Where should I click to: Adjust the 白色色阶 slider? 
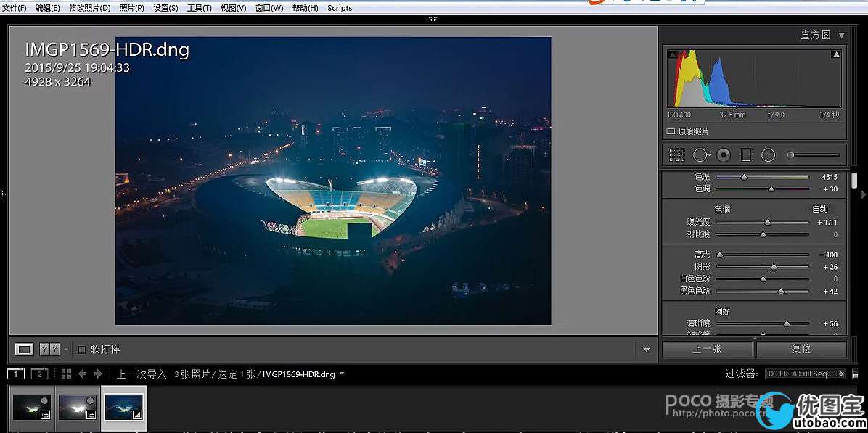tap(763, 279)
